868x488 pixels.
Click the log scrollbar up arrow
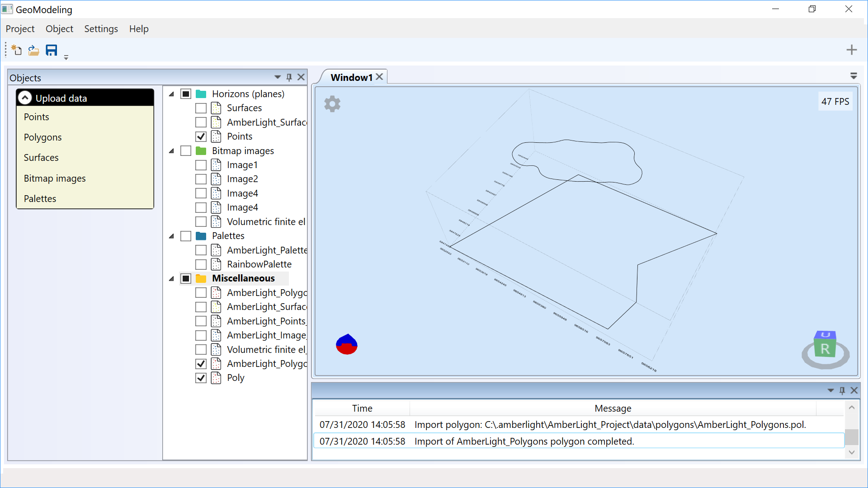tap(852, 408)
